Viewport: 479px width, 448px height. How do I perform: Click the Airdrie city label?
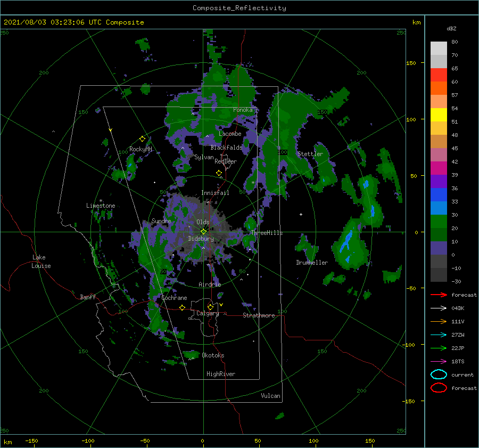[x=210, y=284]
